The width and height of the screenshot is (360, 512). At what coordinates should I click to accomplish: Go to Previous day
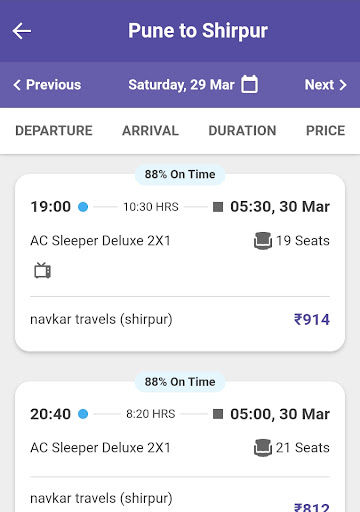(47, 85)
